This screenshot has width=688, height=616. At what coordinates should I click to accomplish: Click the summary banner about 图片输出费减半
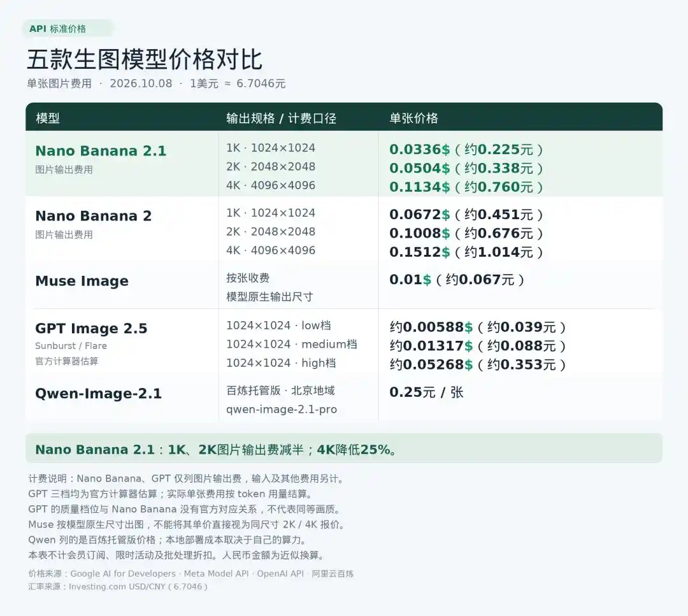pyautogui.click(x=344, y=448)
